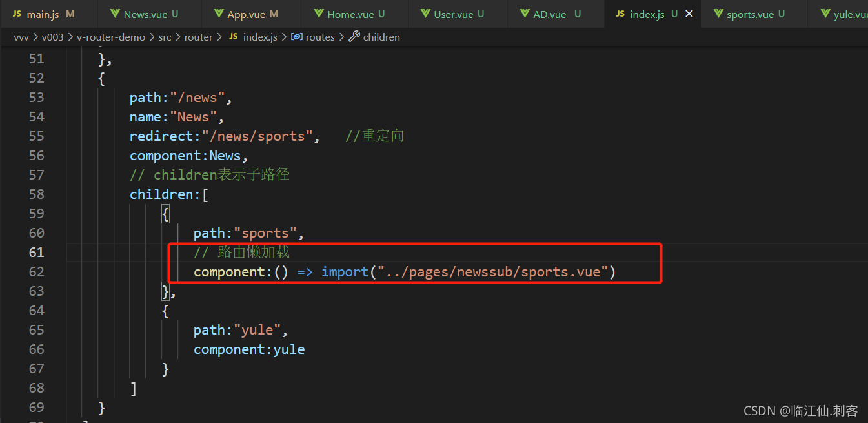The image size is (868, 423).
Task: Open the index.js breadcrumb segment
Action: pos(260,37)
